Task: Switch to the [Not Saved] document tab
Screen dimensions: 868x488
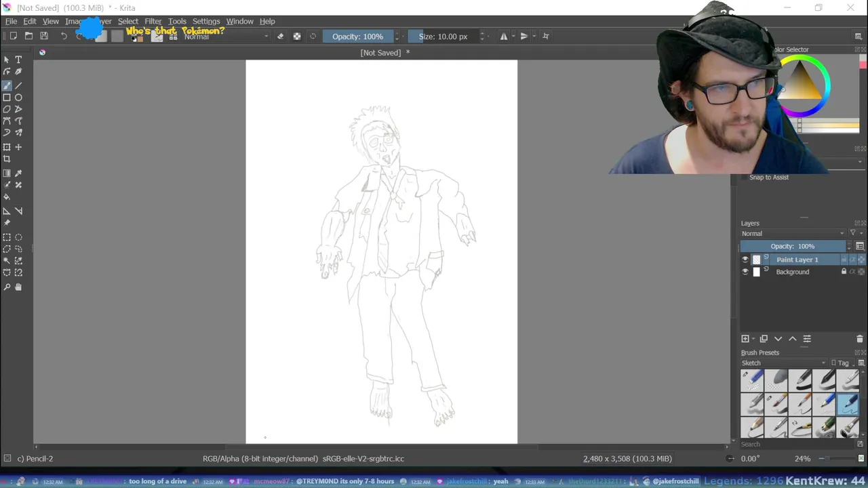Action: [x=384, y=53]
